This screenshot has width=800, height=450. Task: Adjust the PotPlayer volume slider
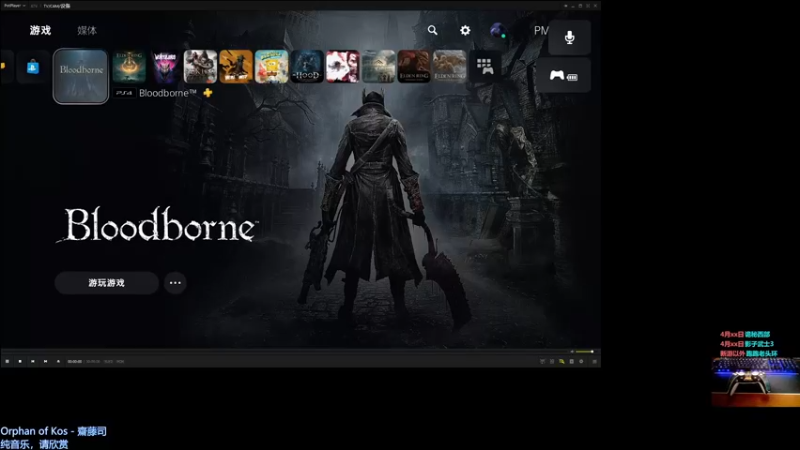click(x=584, y=352)
